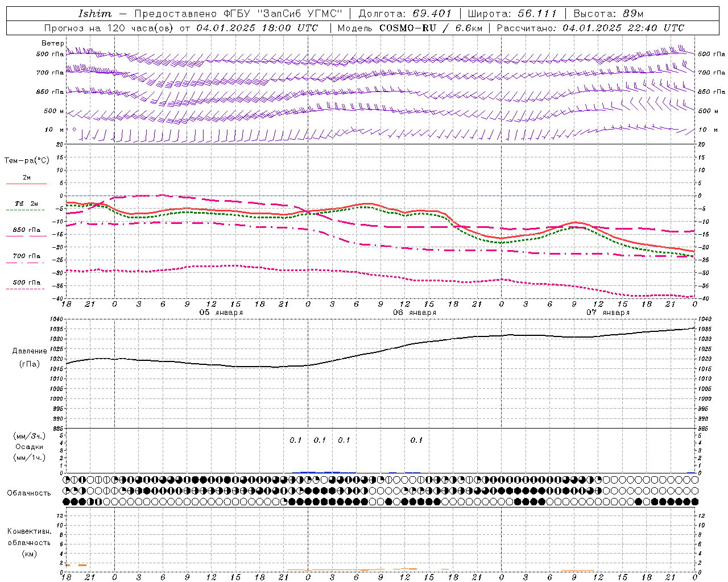Viewport: 728px width, 582px height.
Task: Click the "500 гПа" temperature legend entry
Action: point(27,282)
